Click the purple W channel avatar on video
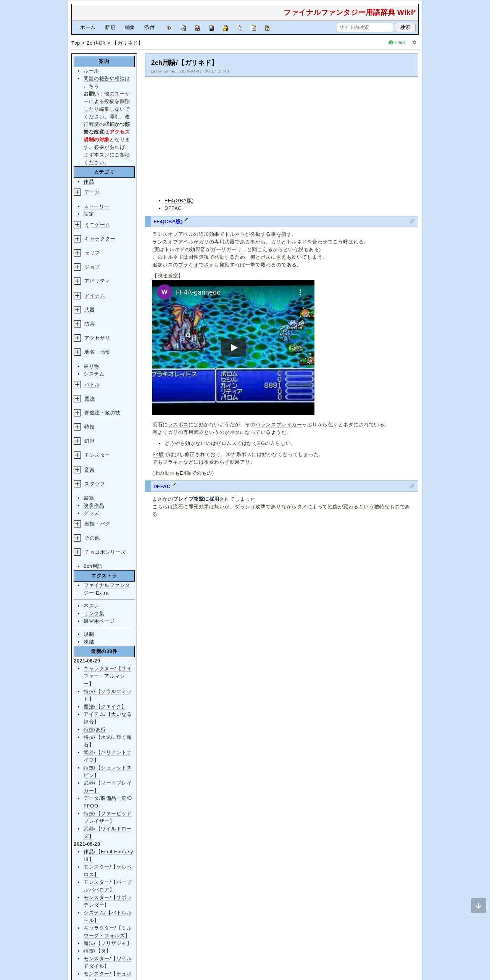Viewport: 490px width, 980px height. pyautogui.click(x=164, y=292)
